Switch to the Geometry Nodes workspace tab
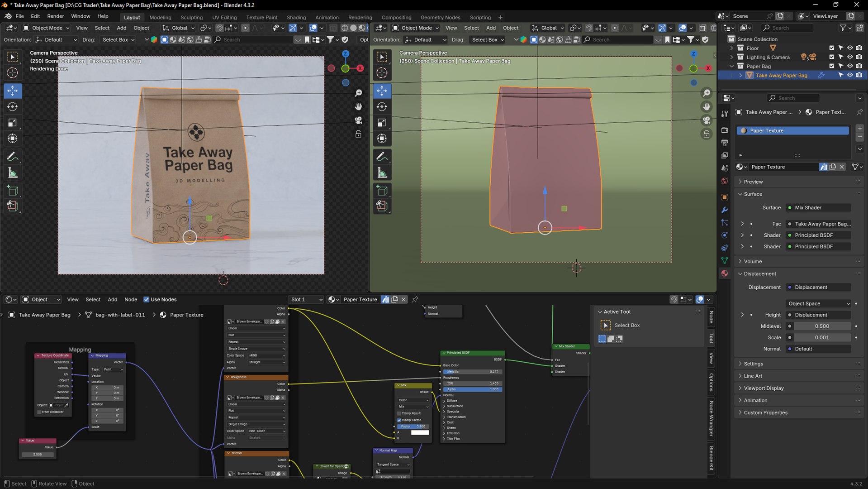868x489 pixels. click(440, 17)
